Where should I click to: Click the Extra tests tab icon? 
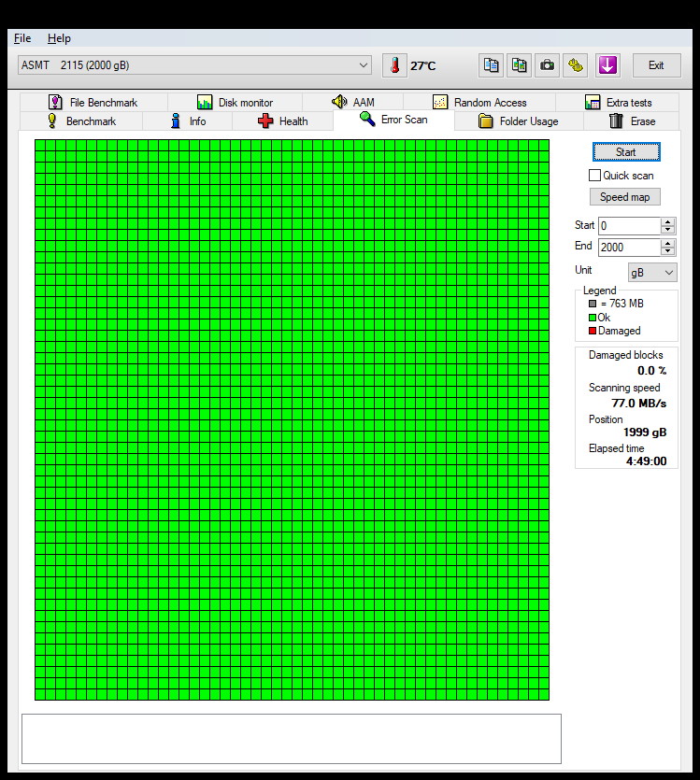[592, 102]
